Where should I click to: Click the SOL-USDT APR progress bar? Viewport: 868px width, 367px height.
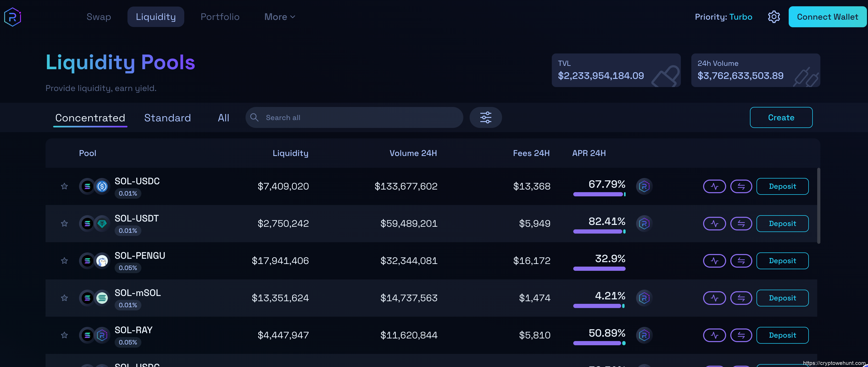tap(599, 231)
